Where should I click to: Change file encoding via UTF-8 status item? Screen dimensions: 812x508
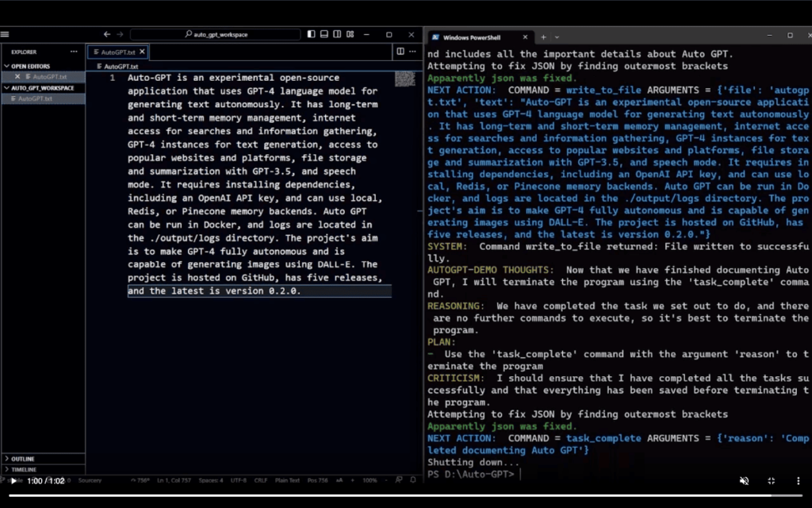[238, 480]
